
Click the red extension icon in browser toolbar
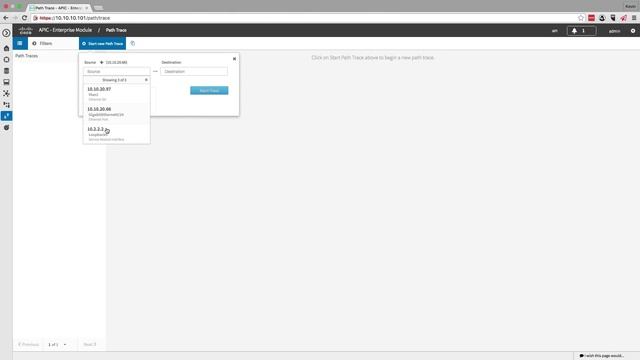[591, 18]
